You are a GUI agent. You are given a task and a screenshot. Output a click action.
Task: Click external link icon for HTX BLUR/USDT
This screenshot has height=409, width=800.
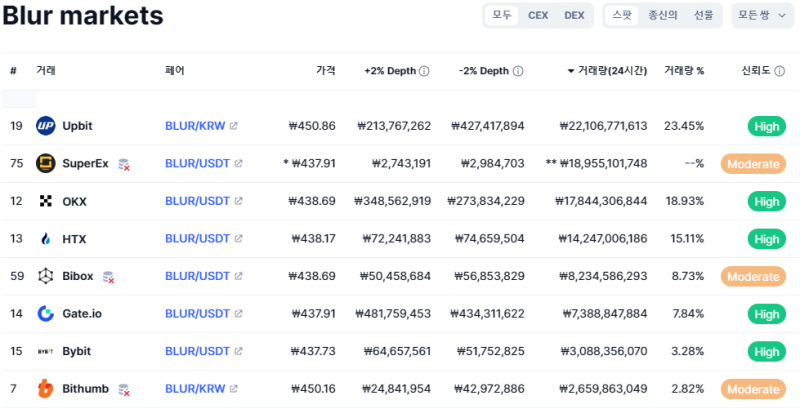pyautogui.click(x=238, y=239)
